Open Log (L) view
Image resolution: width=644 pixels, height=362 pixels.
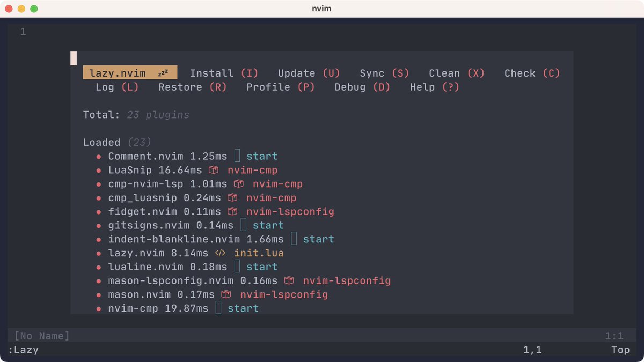[x=117, y=87]
